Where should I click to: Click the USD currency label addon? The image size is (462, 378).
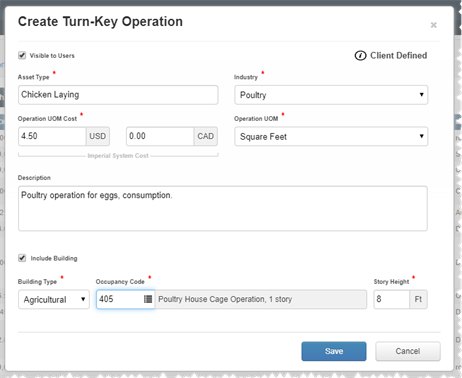98,136
